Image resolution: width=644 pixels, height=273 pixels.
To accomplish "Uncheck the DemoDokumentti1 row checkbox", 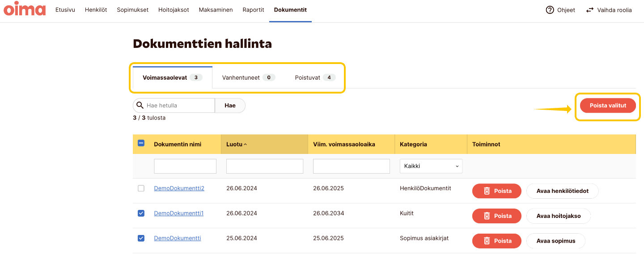I will coord(141,213).
